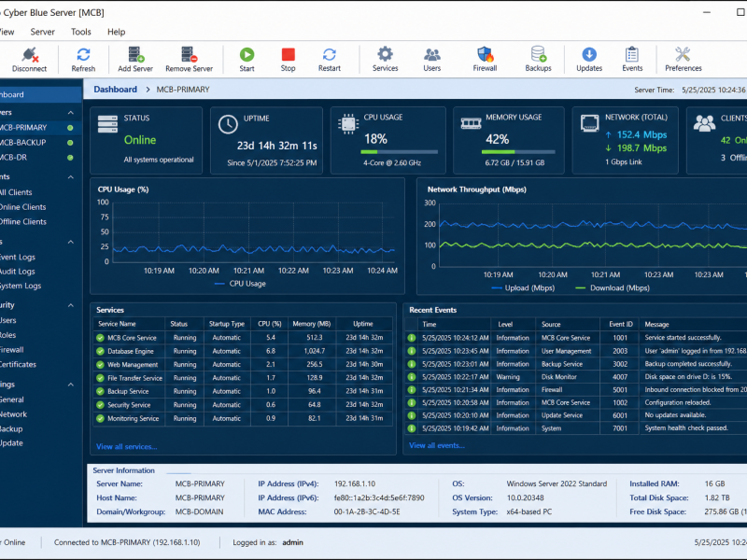Sort services by the Memory (MB) column

tap(312, 324)
